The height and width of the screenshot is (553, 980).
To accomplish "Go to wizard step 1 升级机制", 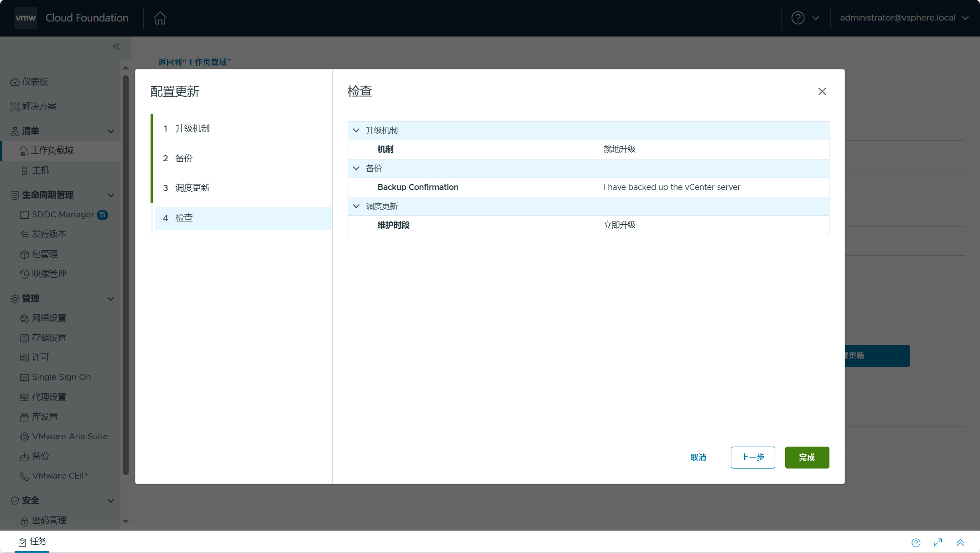I will click(243, 128).
